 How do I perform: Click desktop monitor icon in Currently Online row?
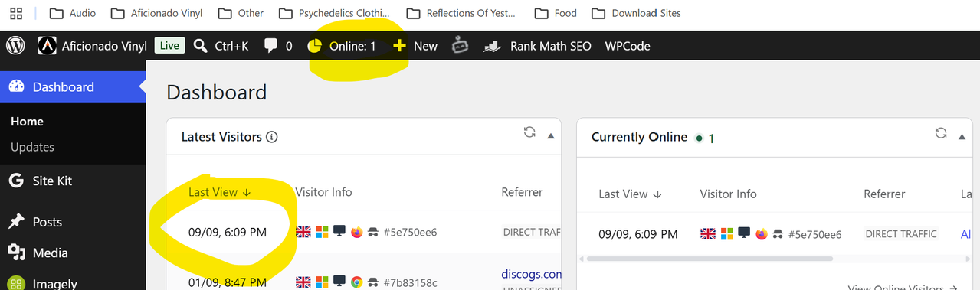click(743, 234)
